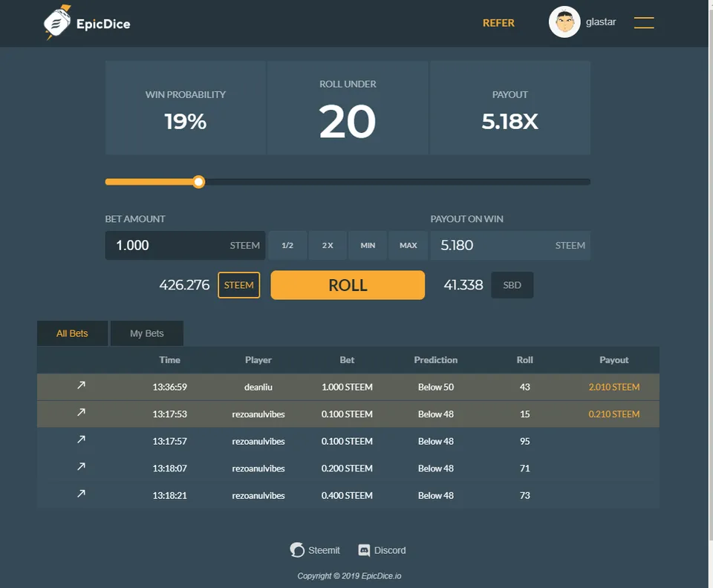The width and height of the screenshot is (713, 588).
Task: Hit the ROLL button
Action: [348, 285]
